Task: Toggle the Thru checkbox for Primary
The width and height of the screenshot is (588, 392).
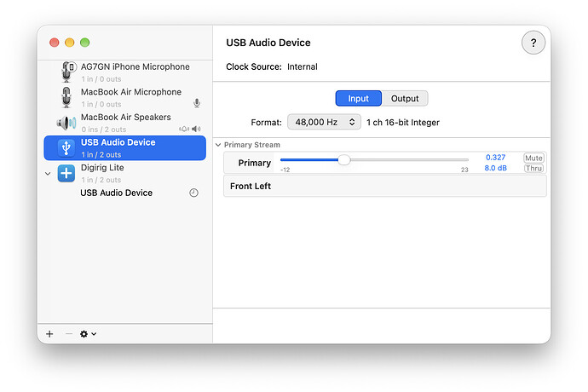Action: [x=533, y=169]
